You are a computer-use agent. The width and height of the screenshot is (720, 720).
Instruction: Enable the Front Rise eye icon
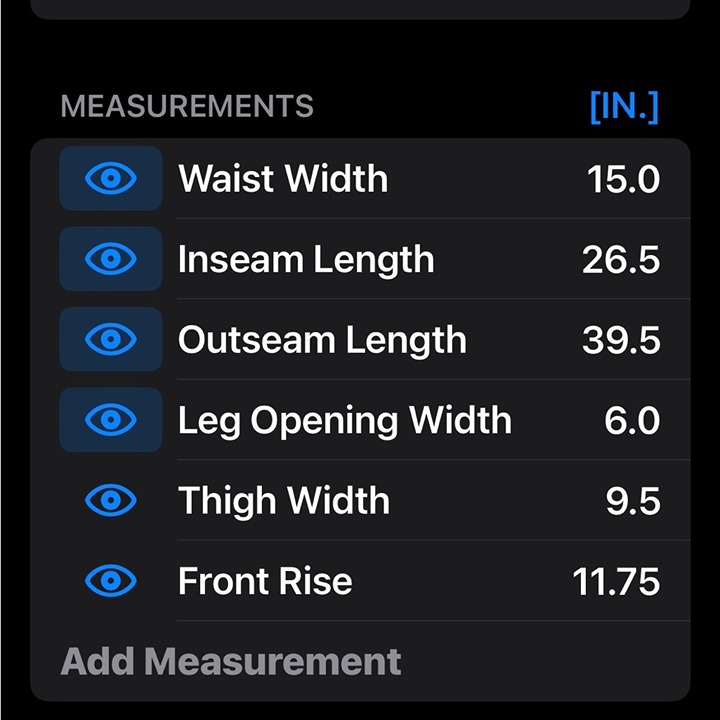tap(111, 581)
